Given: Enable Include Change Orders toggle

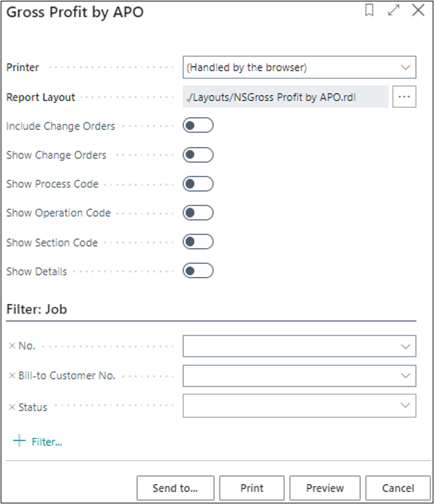Looking at the screenshot, I should click(197, 126).
